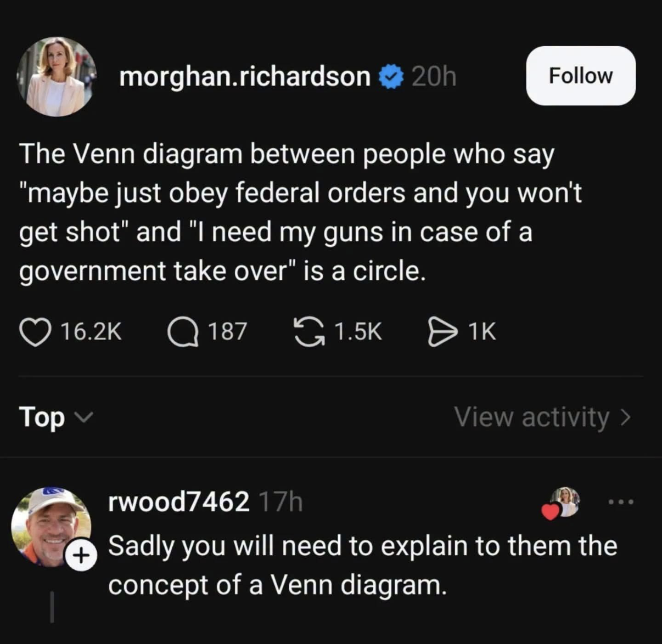Tap the plus badge on rwood7462's avatar
This screenshot has width=662, height=644.
81,556
